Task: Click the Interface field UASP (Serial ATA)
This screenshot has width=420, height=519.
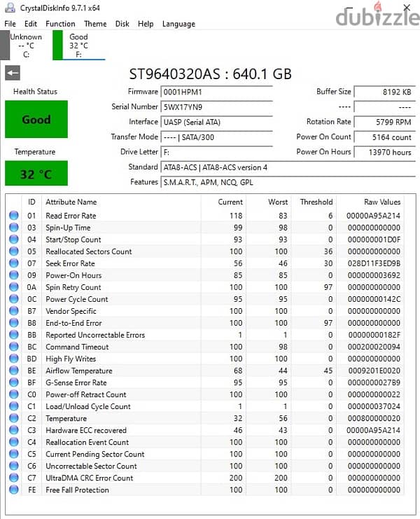Action: click(216, 122)
